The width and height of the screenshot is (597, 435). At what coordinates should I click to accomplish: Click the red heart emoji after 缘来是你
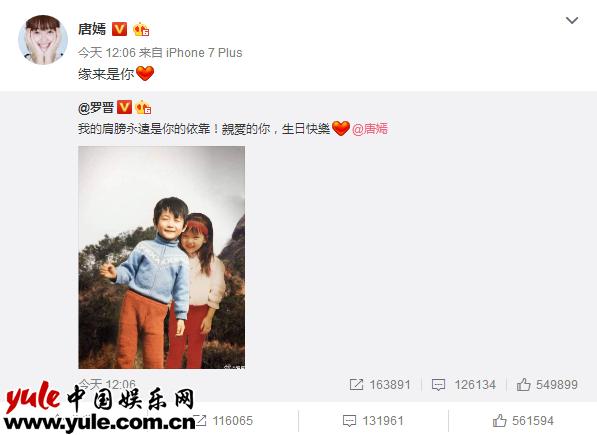tap(145, 73)
